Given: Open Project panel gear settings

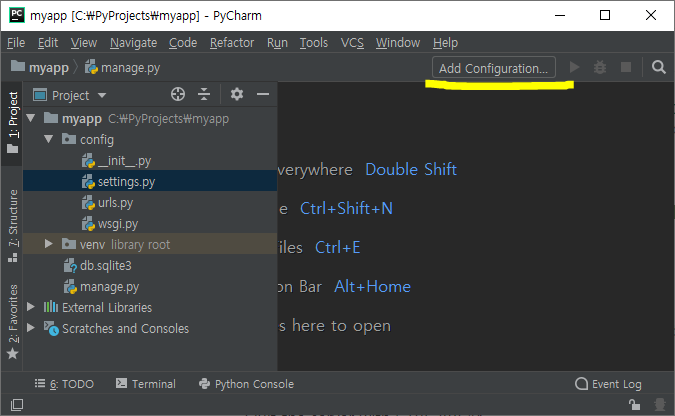Looking at the screenshot, I should pos(237,94).
